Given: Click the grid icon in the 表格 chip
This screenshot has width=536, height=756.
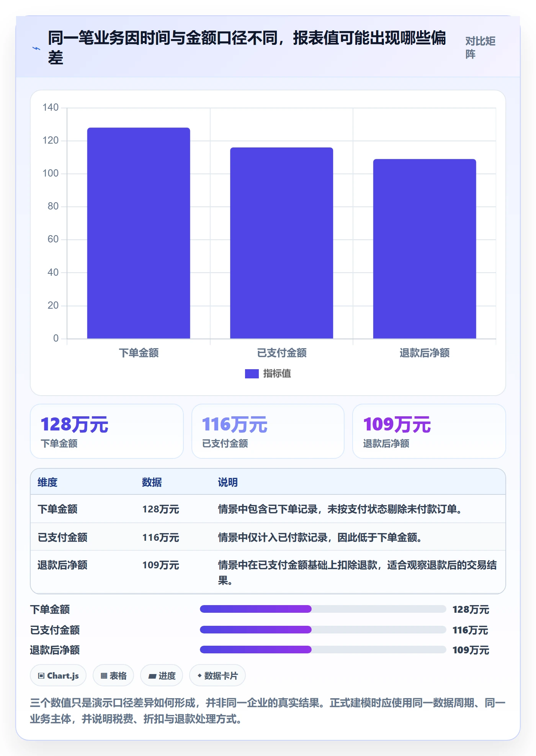Looking at the screenshot, I should click(x=104, y=676).
